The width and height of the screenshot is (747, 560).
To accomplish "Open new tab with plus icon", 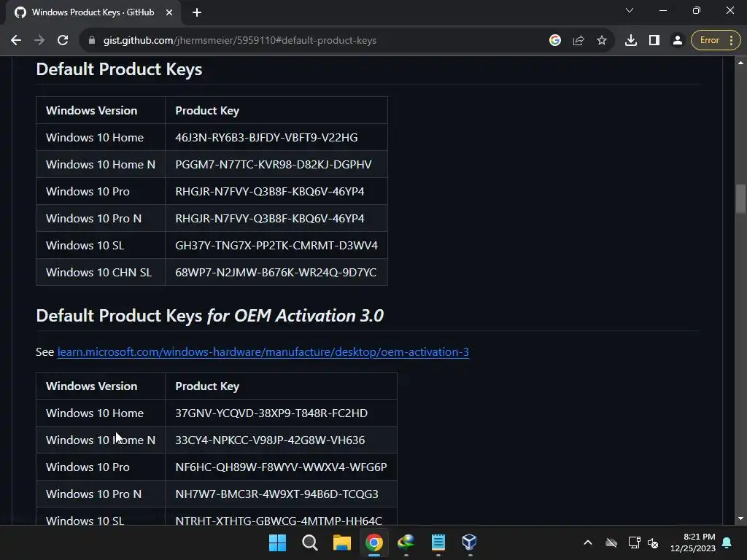I will coord(197,12).
